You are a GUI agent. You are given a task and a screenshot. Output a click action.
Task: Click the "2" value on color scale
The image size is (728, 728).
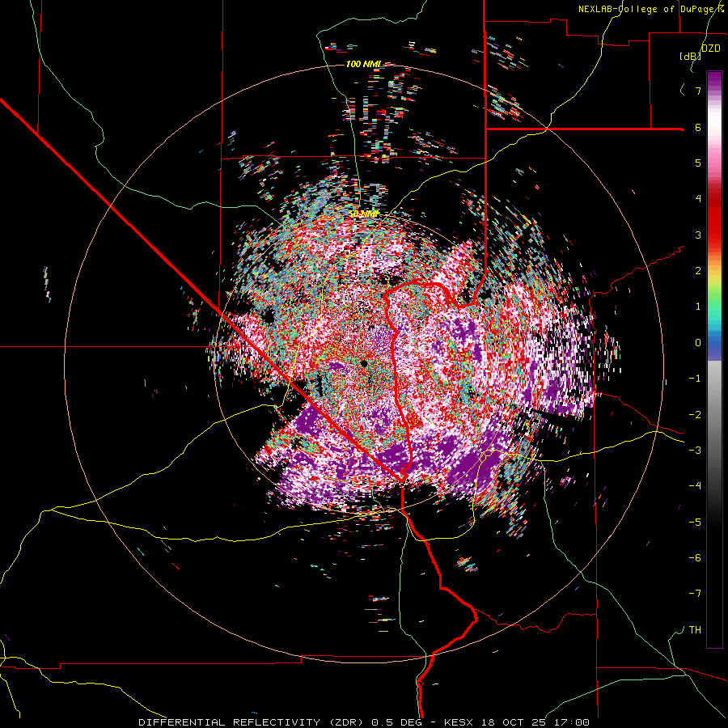[698, 271]
